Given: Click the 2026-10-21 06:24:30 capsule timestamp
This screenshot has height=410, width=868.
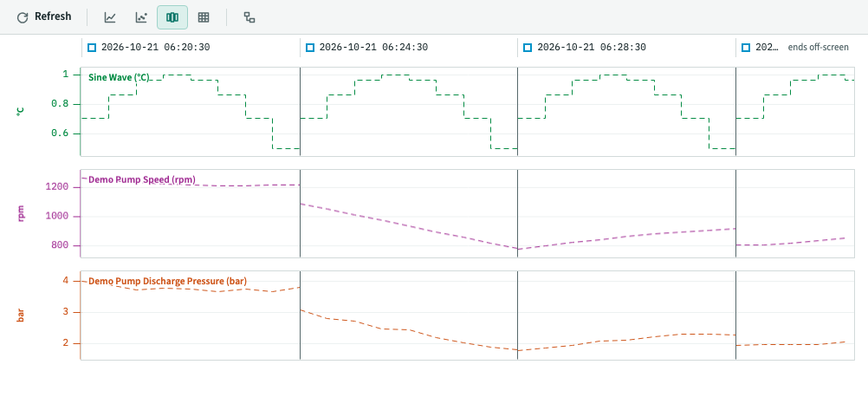Looking at the screenshot, I should tap(373, 48).
